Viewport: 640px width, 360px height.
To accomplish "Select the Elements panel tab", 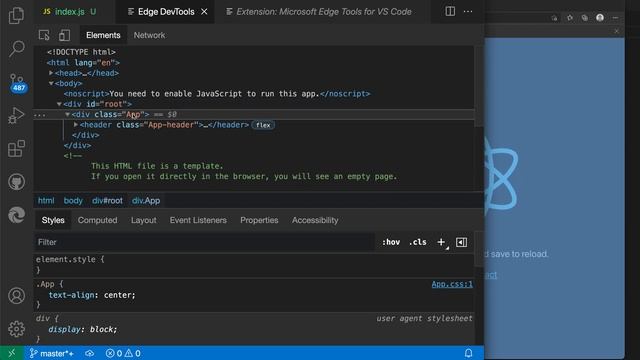I will 103,35.
